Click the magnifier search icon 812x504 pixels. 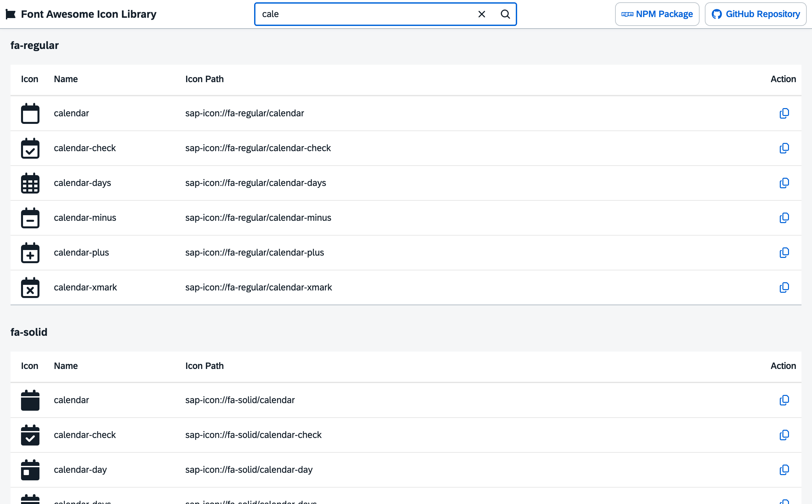click(x=505, y=14)
